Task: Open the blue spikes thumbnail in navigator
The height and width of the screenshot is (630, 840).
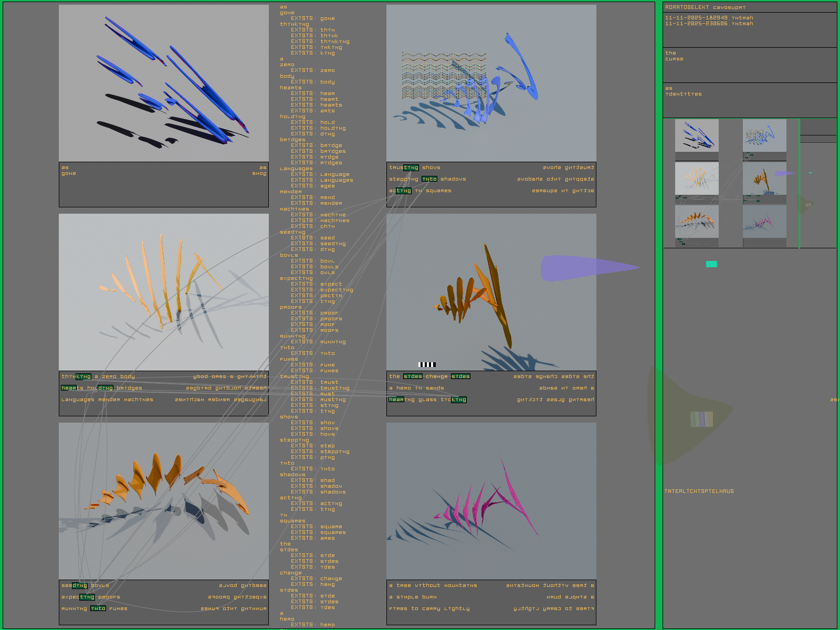Action: pyautogui.click(x=697, y=135)
